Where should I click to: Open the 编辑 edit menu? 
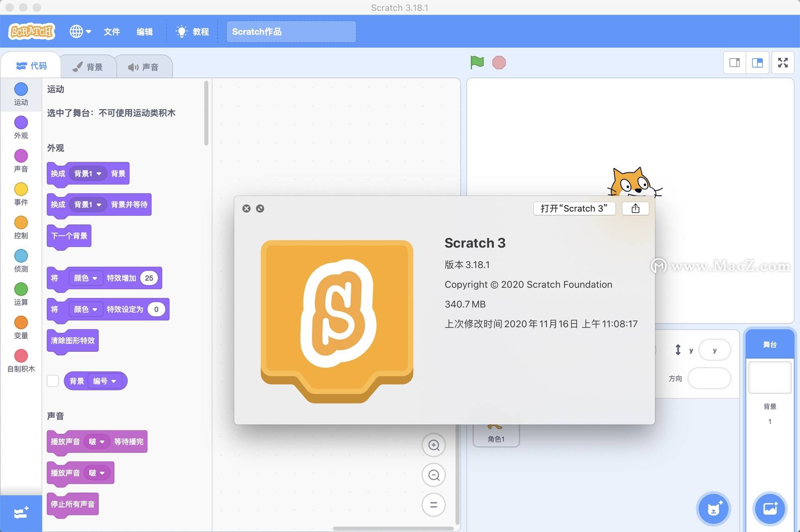145,31
